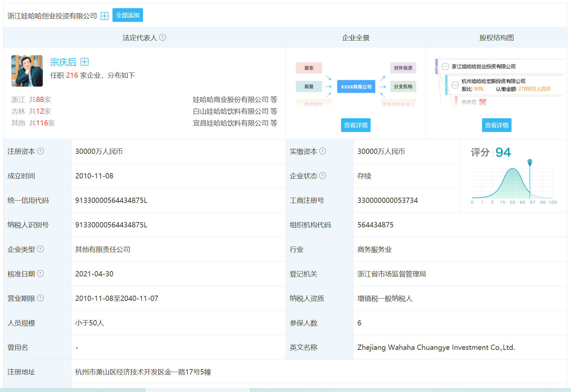Screen dimensions: 571x392
Task: Click the 2010-11-08至2040-11-07 business term value
Action: pos(117,298)
